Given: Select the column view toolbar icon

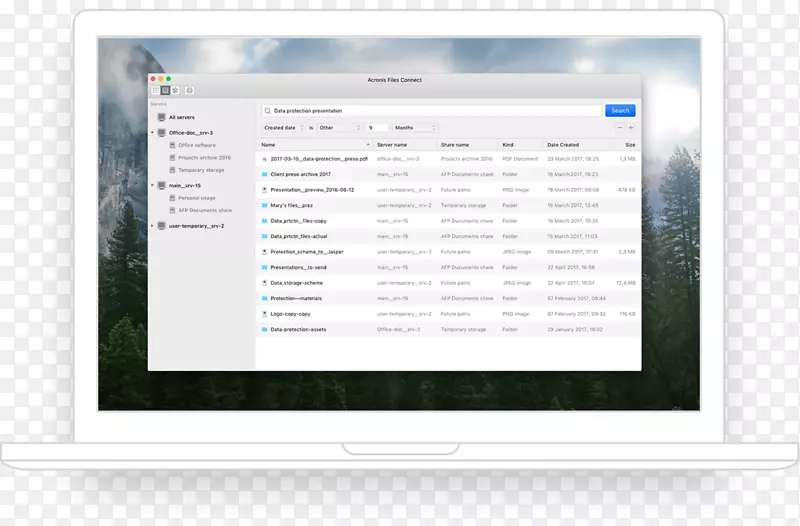Looking at the screenshot, I should pos(163,90).
